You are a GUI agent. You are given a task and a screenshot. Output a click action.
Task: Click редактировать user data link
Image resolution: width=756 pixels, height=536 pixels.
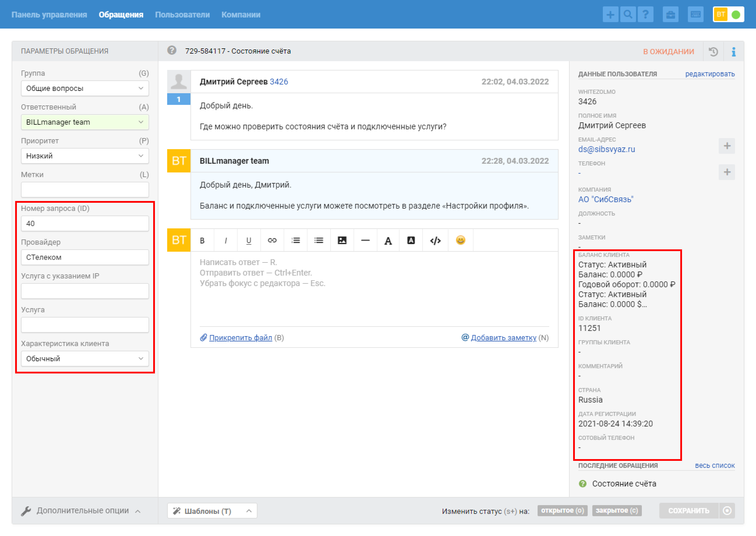click(x=710, y=74)
